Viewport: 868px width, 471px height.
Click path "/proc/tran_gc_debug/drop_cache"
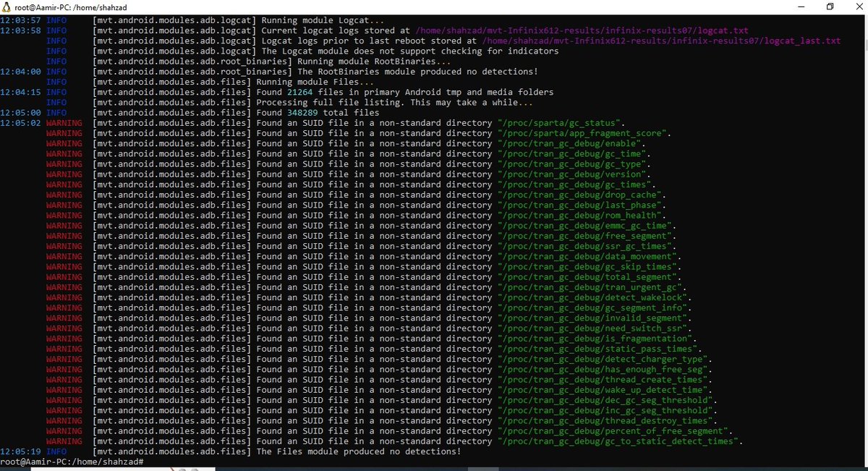point(581,195)
